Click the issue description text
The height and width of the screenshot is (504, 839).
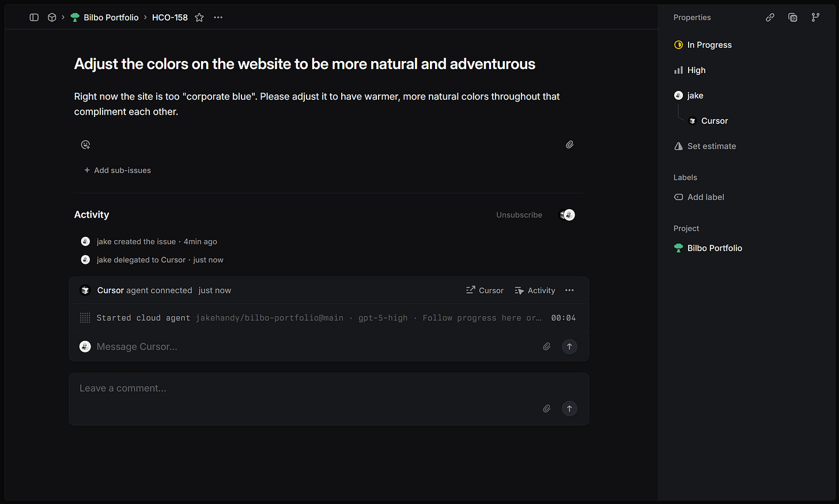[317, 104]
